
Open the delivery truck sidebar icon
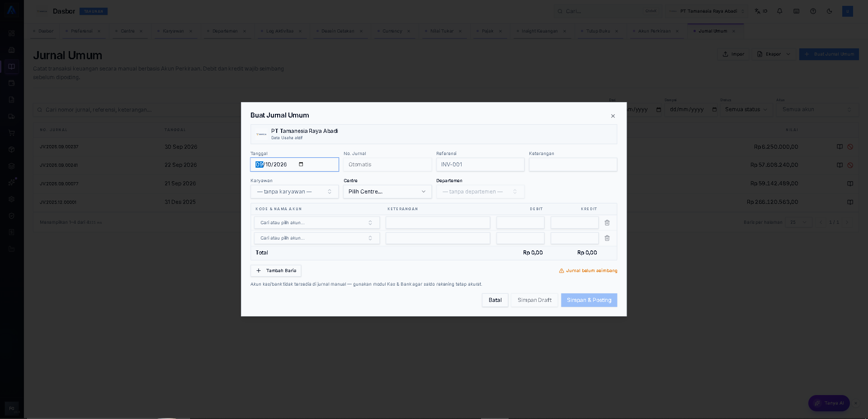point(12,116)
